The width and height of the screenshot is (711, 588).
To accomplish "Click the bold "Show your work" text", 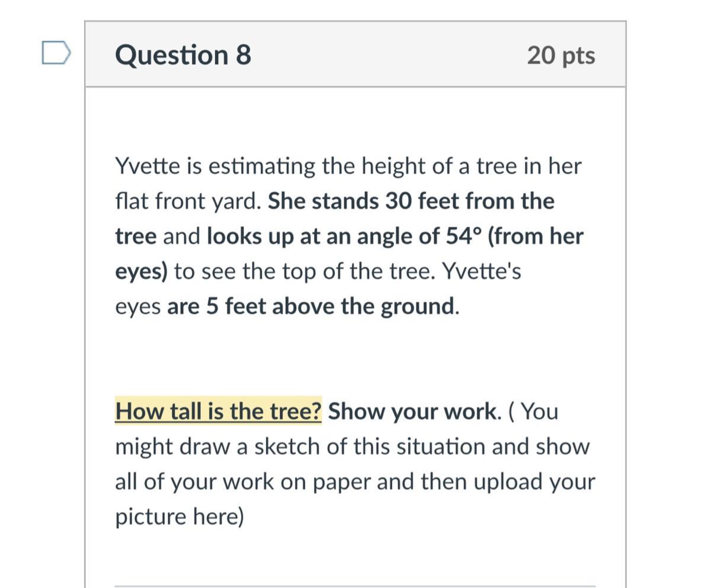I will [x=413, y=410].
